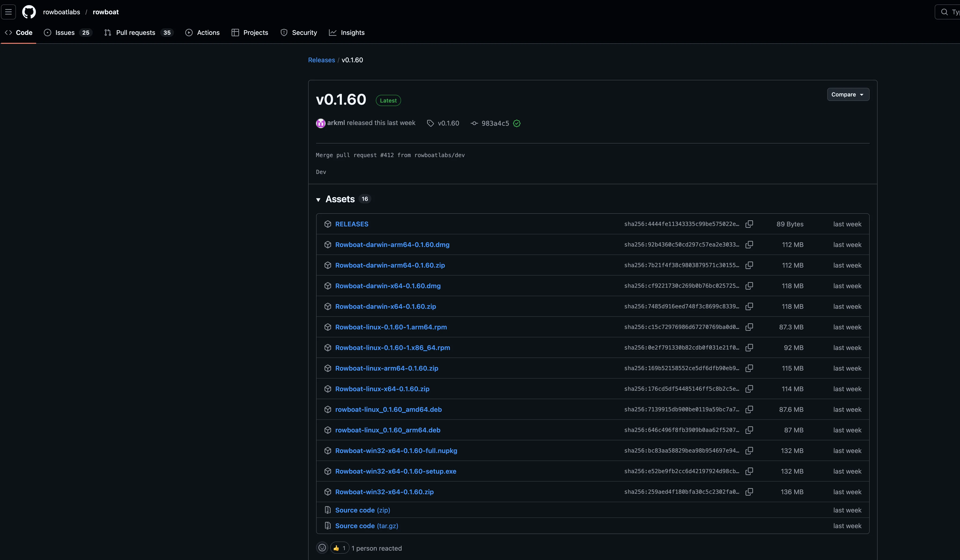Click the GitHub logo icon

coord(29,12)
